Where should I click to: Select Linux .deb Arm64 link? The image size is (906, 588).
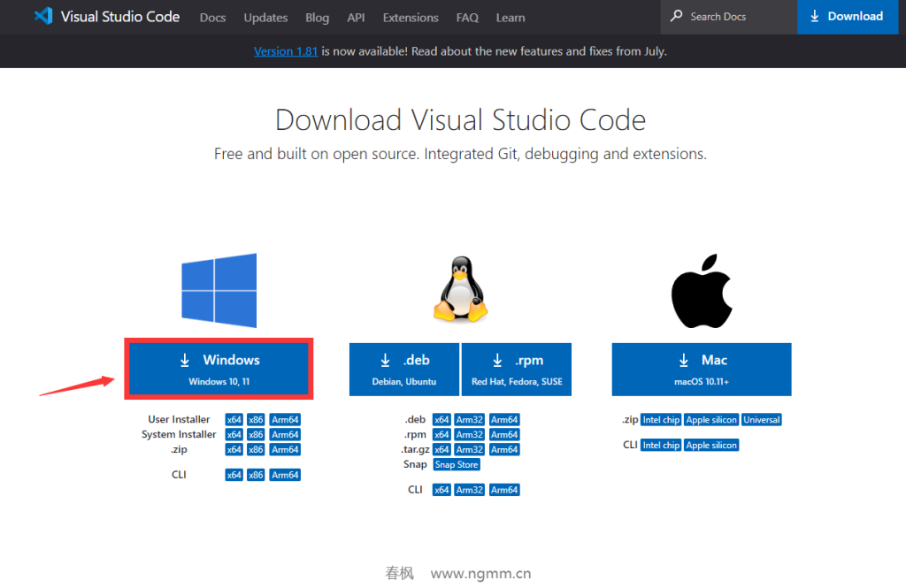coord(504,419)
